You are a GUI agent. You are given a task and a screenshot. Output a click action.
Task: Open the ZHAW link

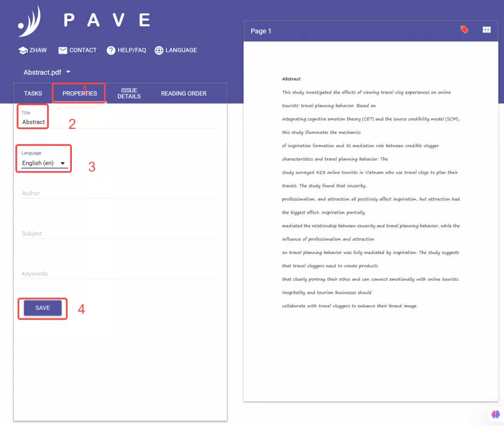pos(33,50)
